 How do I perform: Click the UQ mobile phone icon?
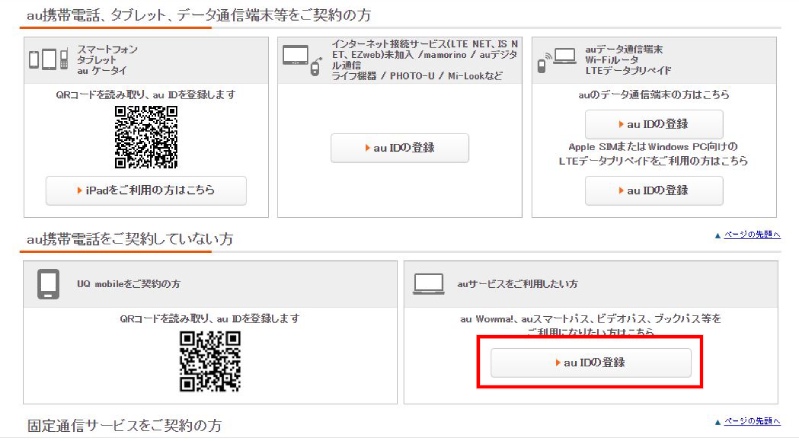(47, 284)
